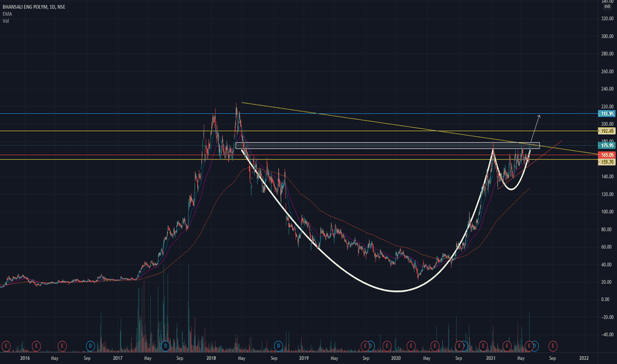Click the yellow 192.45 price label
Screen dimensions: 617x364
[x=606, y=131]
